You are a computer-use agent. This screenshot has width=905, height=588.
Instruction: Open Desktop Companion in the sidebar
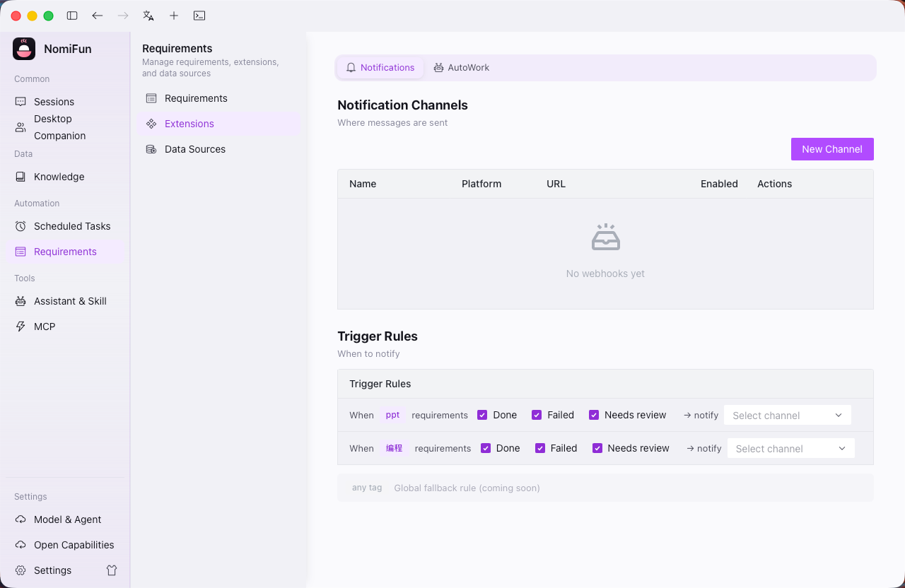(x=65, y=127)
